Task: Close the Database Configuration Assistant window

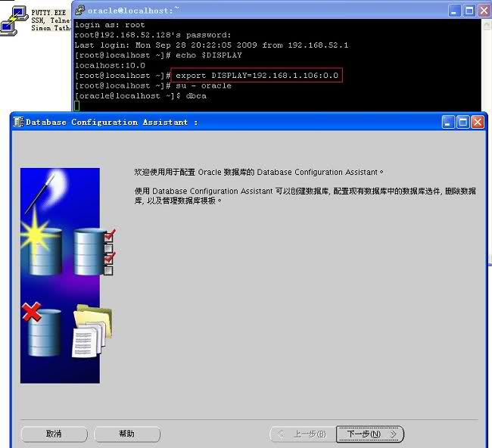Action: (x=478, y=122)
